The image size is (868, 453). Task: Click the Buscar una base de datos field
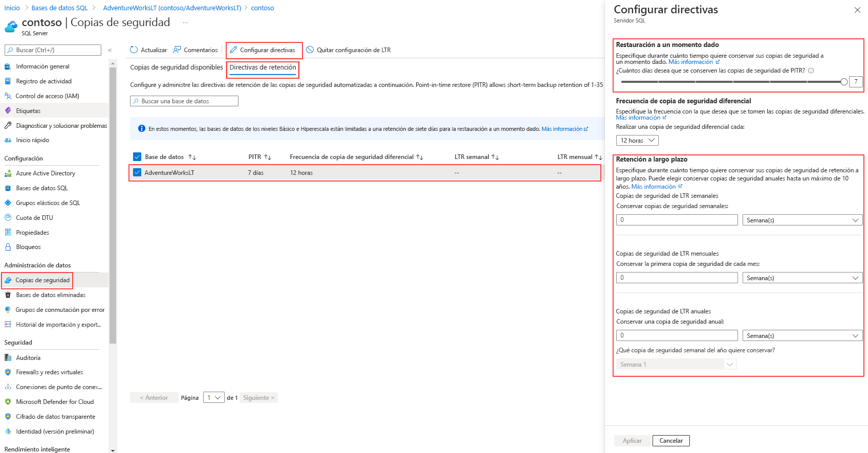[x=184, y=101]
